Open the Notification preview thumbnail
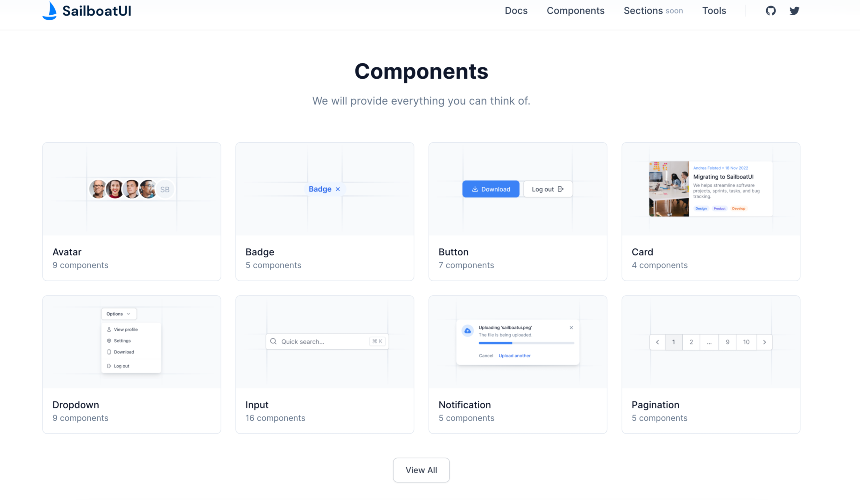This screenshot has height=500, width=860. coord(518,342)
